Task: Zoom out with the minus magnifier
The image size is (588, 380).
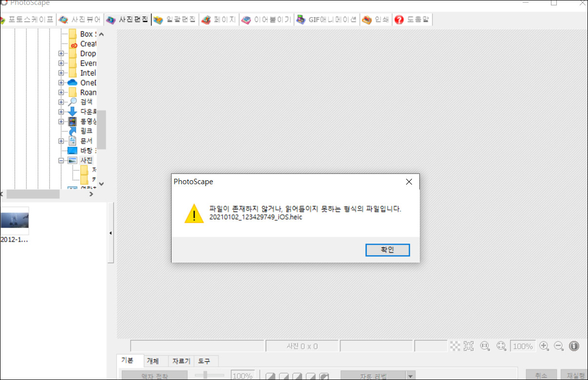Action: (x=559, y=346)
